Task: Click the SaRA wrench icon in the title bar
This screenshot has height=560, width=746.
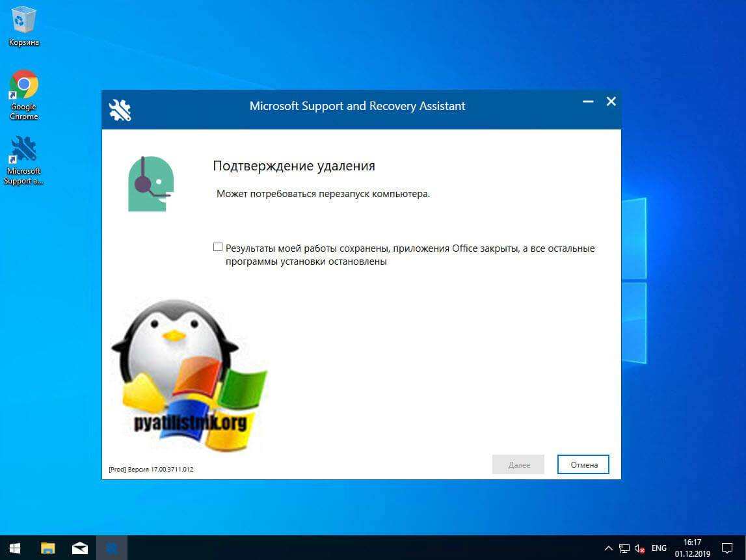Action: coord(120,109)
